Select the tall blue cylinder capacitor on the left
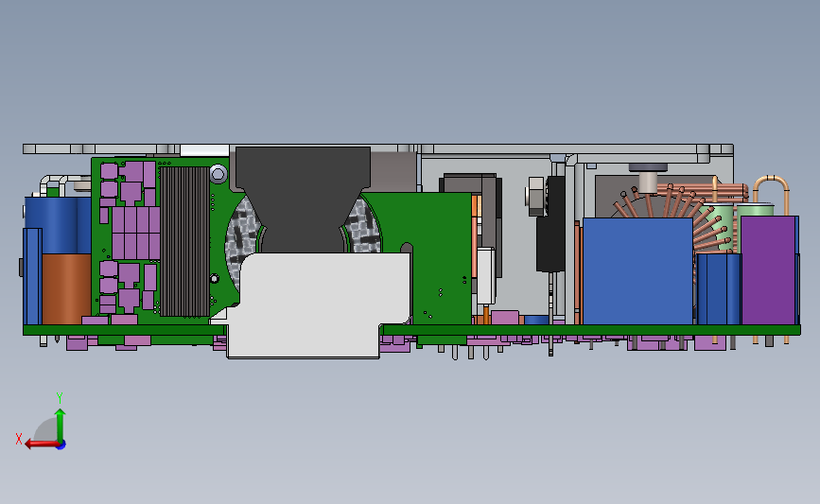Viewport: 820px width, 504px height. point(59,225)
